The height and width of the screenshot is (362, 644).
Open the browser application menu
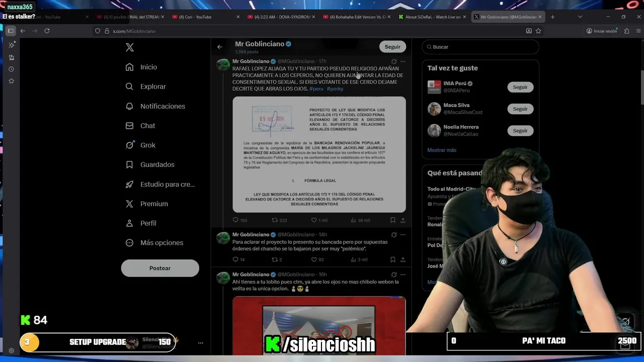coord(639,31)
